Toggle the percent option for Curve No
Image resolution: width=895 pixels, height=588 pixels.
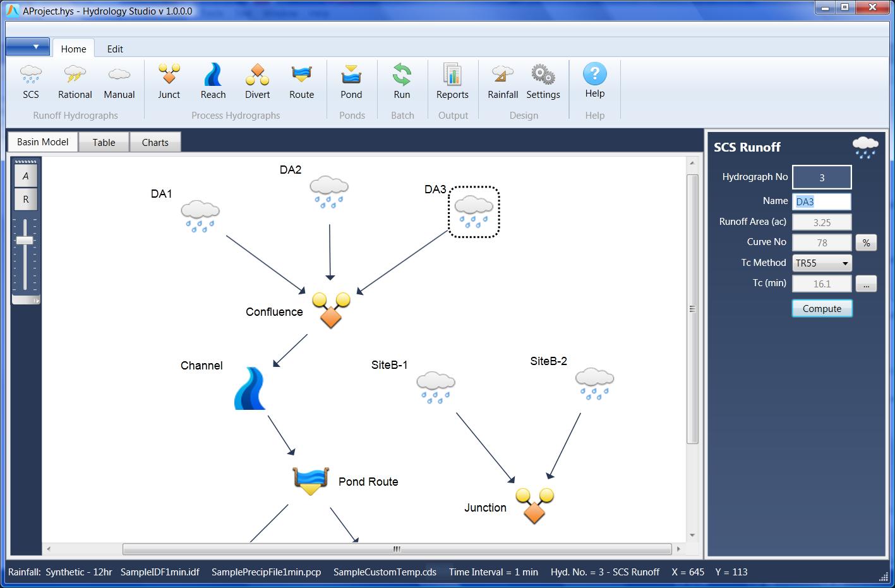click(x=866, y=243)
